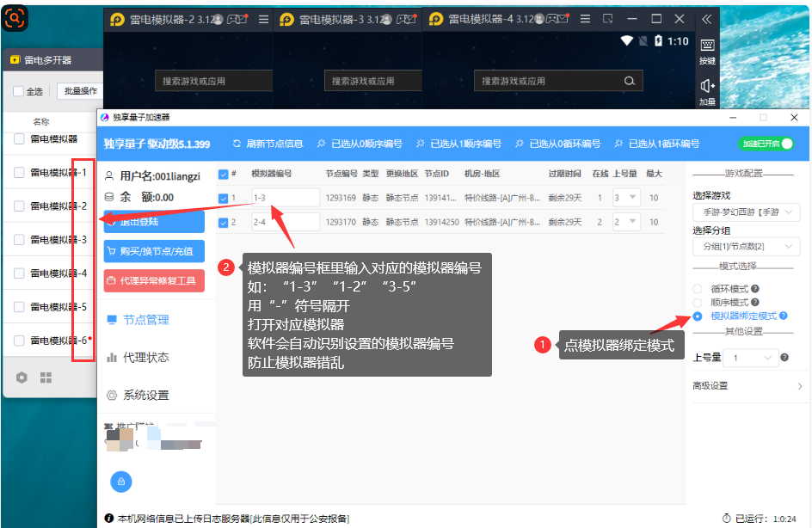This screenshot has width=812, height=528.
Task: Click the 雷电模拟器-3 logo icon
Action: 286,20
